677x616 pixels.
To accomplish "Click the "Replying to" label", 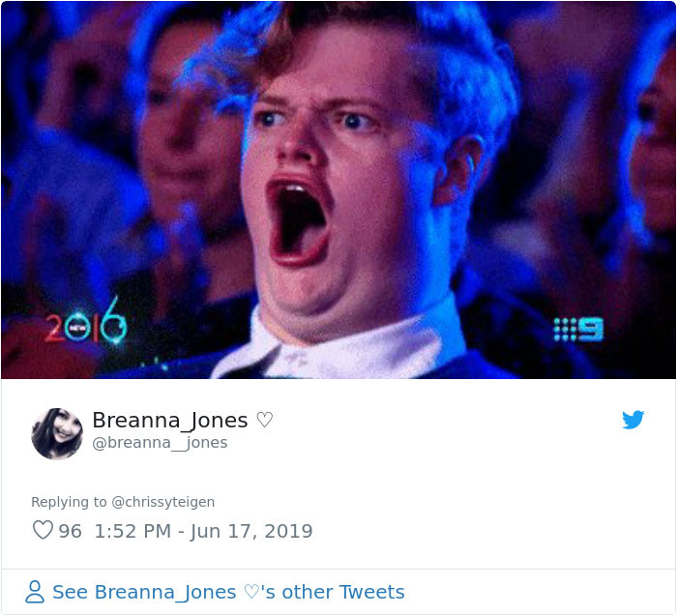I will coord(69,502).
